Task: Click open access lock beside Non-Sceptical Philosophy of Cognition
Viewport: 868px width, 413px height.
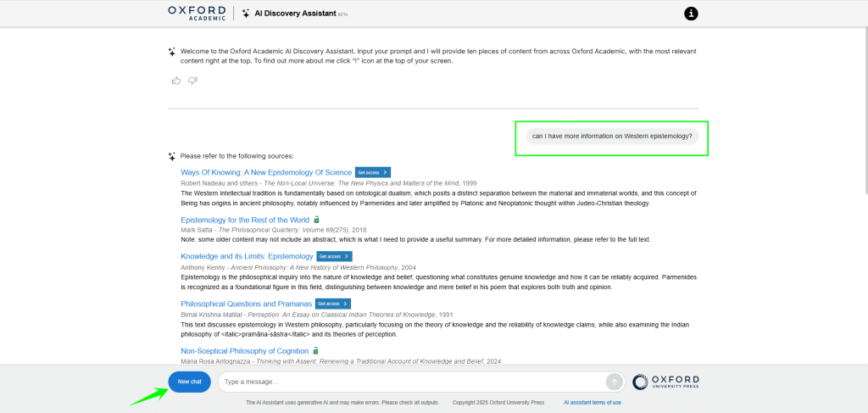Action: 316,350
